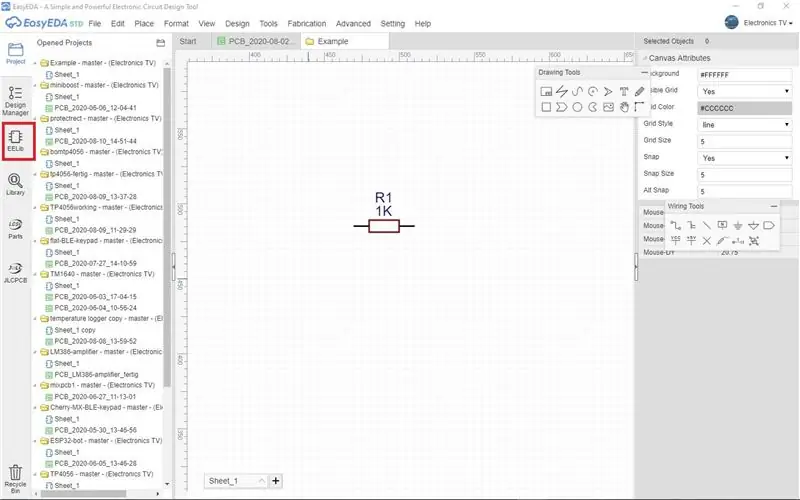Collapse the protectrect - master project node
This screenshot has height=500, width=800.
(x=35, y=118)
